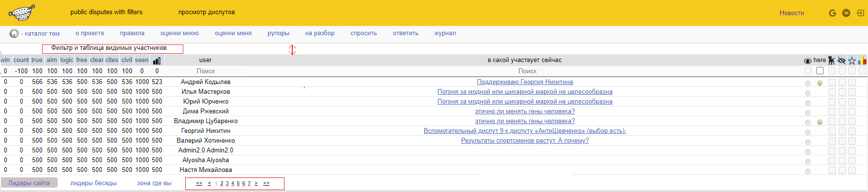Click user name 'Валерий Хотиненко'

[206, 141]
